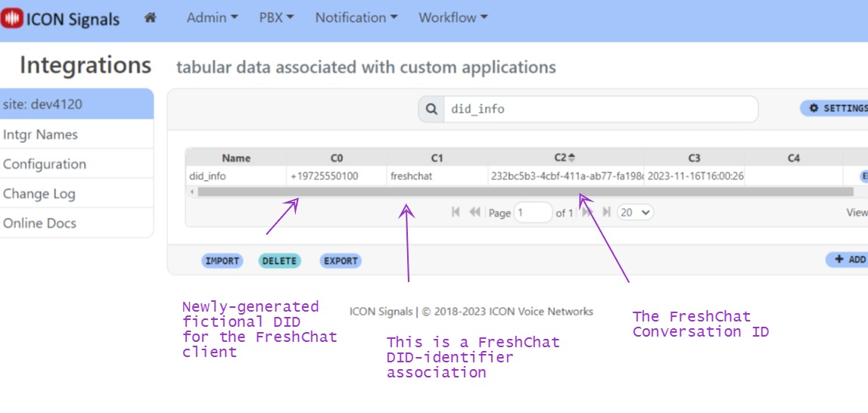Click the Export button

point(341,261)
